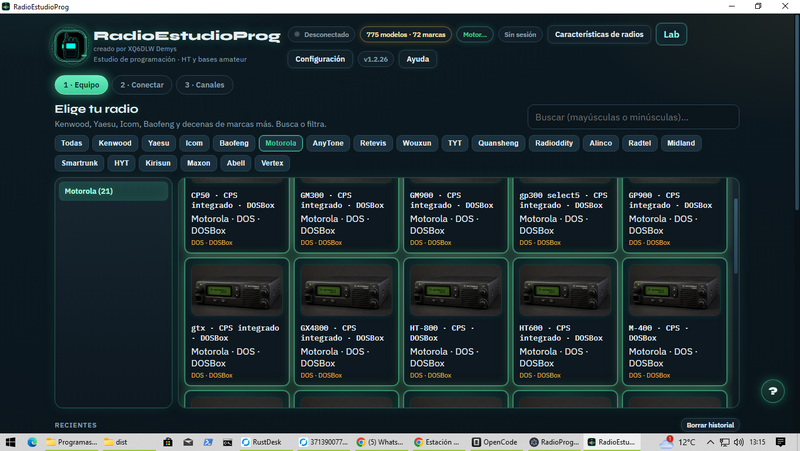This screenshot has width=800, height=451.
Task: Click the radio search field
Action: 633,117
